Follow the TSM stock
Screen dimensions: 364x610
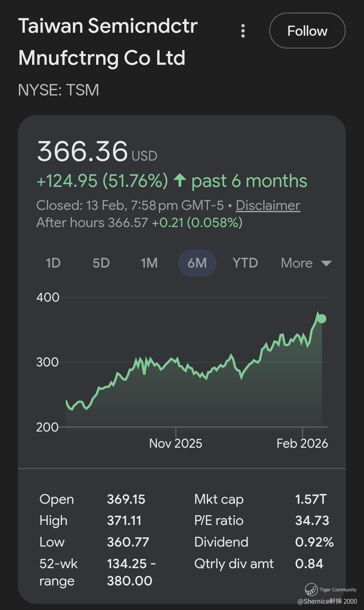[307, 31]
